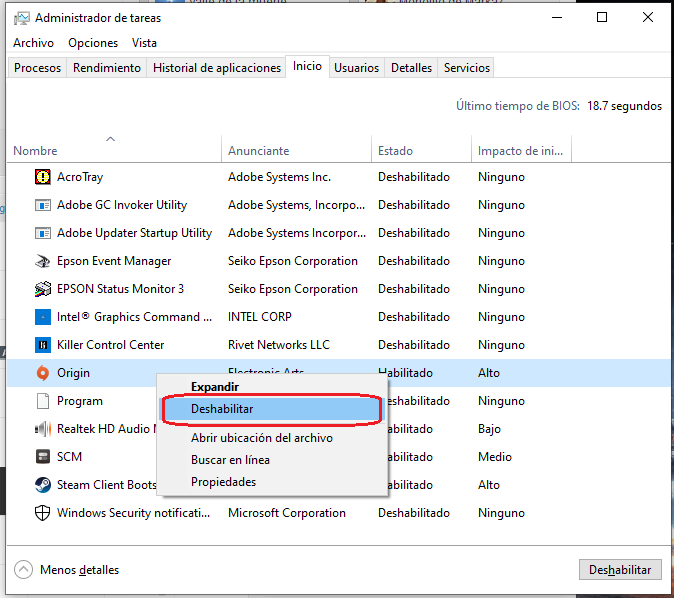Open Historial de aplicaciones tab
This screenshot has height=598, width=674.
click(217, 68)
